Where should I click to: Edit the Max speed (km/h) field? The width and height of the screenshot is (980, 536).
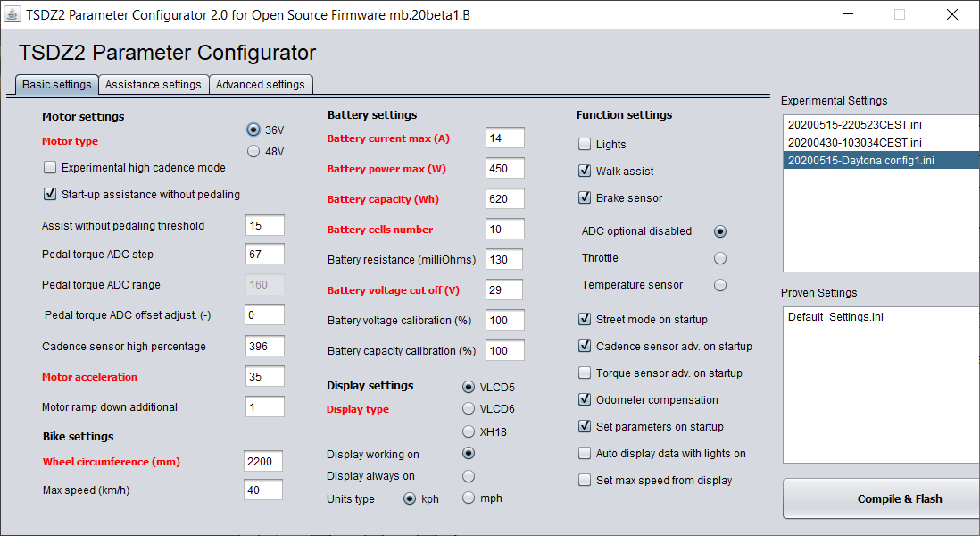263,490
